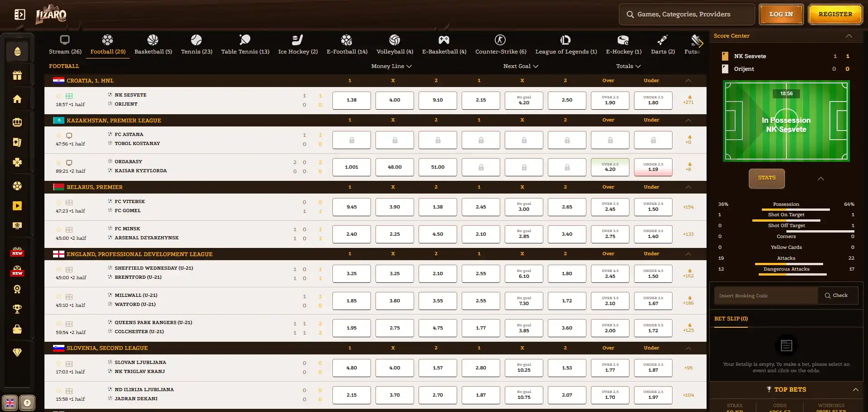The width and height of the screenshot is (868, 412).
Task: Open the shopping basket icon in sidebar
Action: pos(17,329)
